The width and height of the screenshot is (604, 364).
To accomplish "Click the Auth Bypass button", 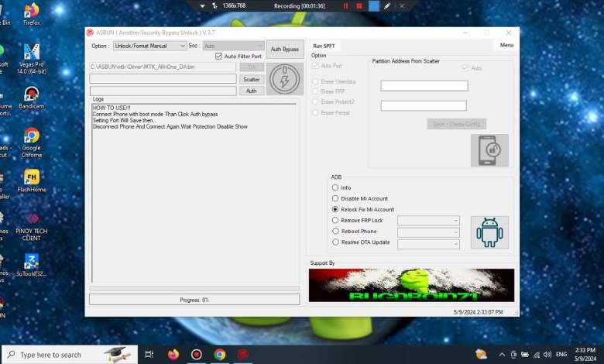I will [285, 50].
